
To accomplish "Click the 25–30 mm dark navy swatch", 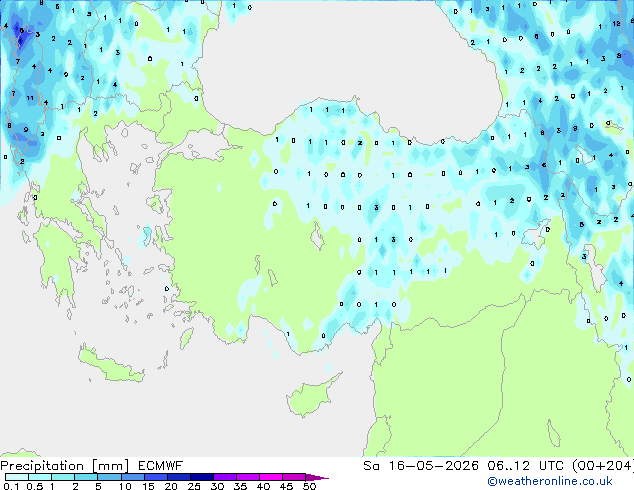I will pos(202,477).
